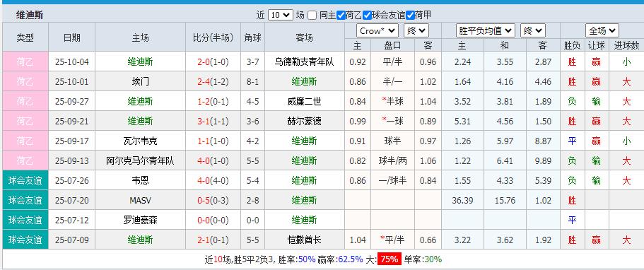The height and width of the screenshot is (270, 644).
Task: Click the 瓦尔韦克 home team link
Action: [x=140, y=141]
